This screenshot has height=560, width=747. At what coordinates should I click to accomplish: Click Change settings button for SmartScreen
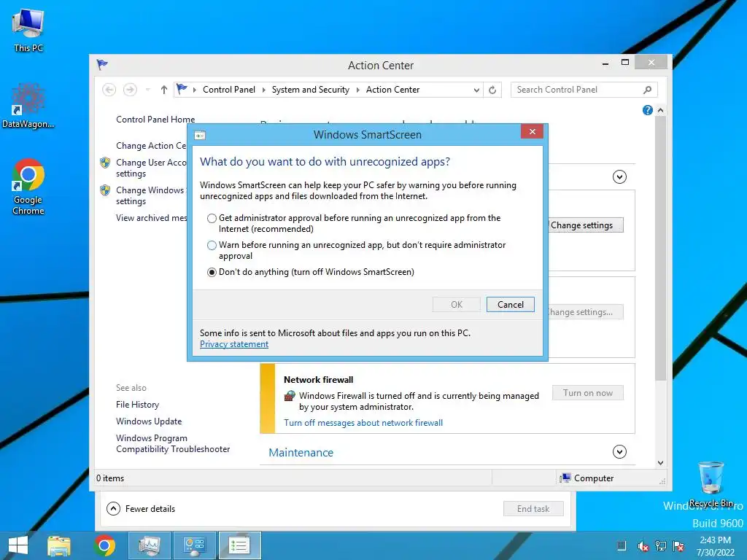(x=586, y=225)
